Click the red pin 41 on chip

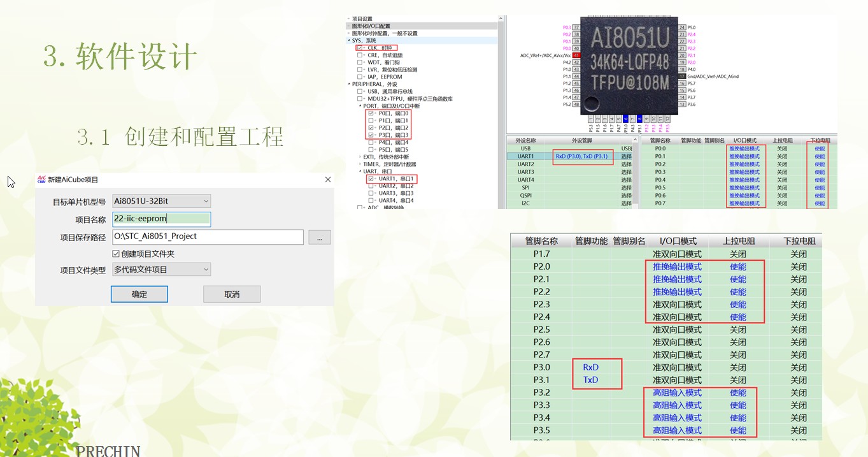[576, 55]
